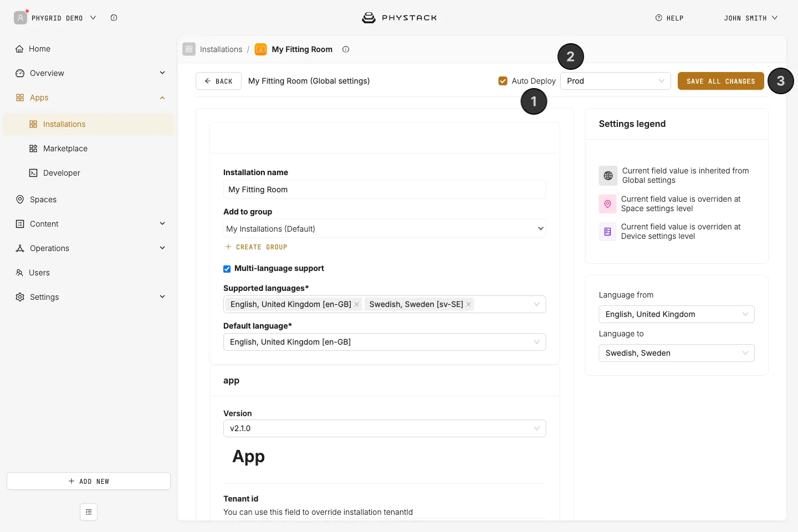The width and height of the screenshot is (798, 532).
Task: Open the John Smith user menu
Action: (751, 18)
